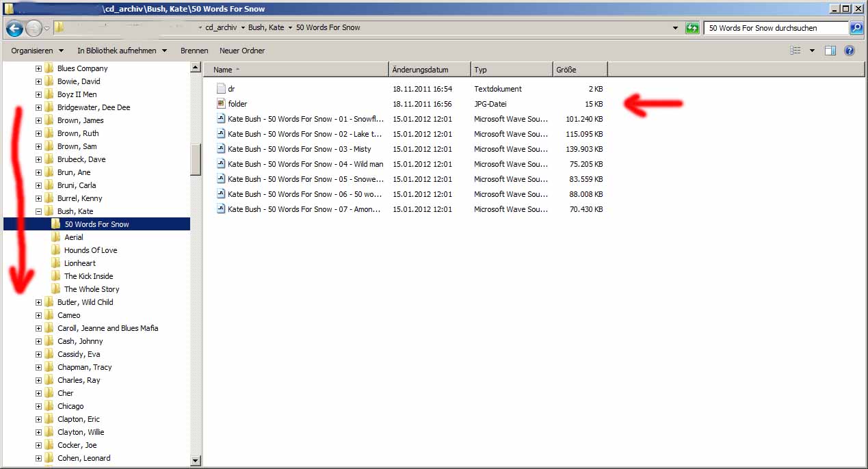Click the Brennen button

click(194, 51)
